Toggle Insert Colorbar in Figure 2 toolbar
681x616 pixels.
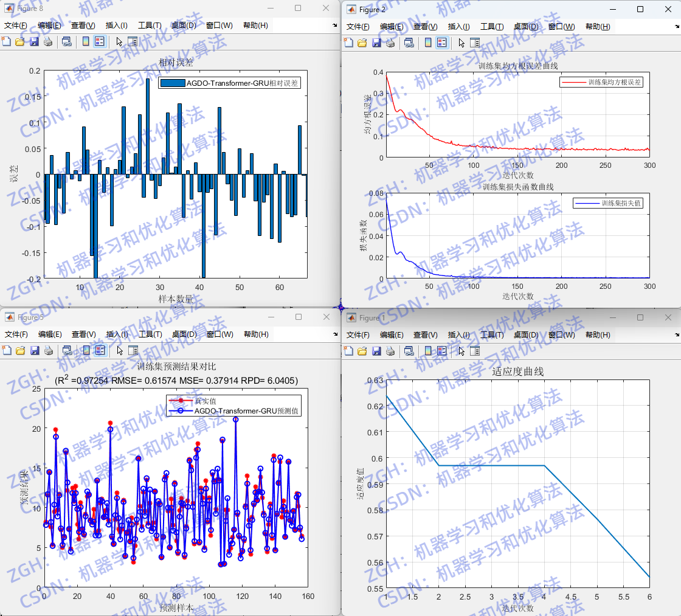(428, 43)
